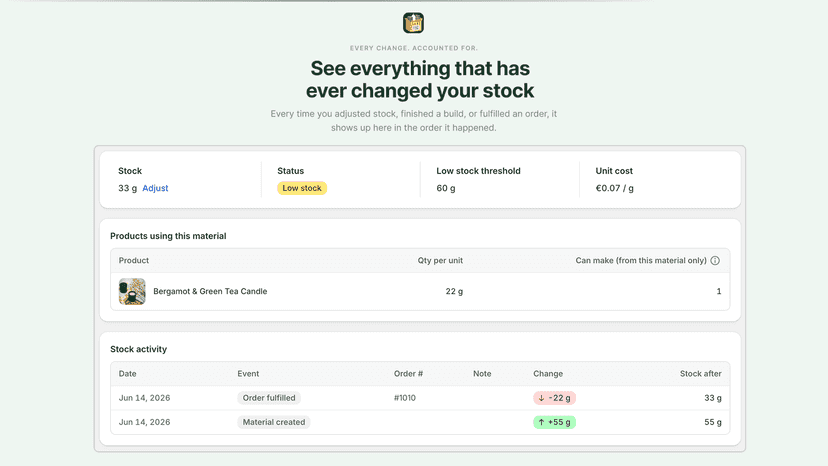Click the 55 g stock after value
Image resolution: width=828 pixels, height=466 pixels.
[x=712, y=422]
